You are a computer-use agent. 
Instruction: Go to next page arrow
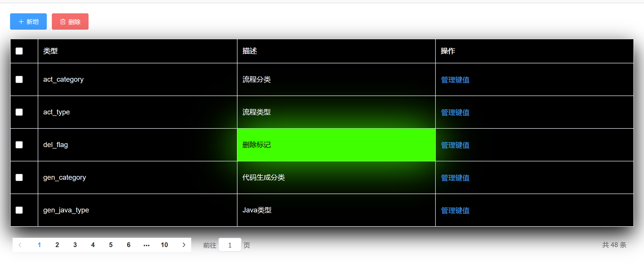[184, 245]
